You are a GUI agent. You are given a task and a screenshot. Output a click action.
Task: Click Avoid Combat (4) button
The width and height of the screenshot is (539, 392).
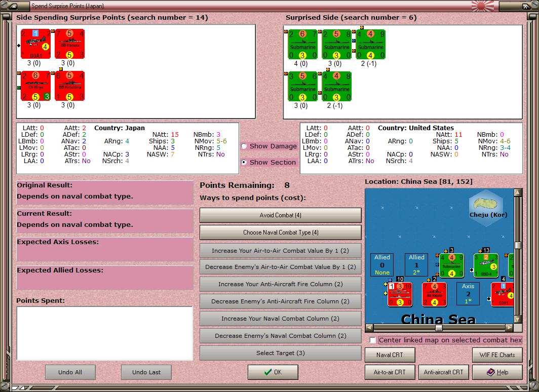pyautogui.click(x=281, y=215)
